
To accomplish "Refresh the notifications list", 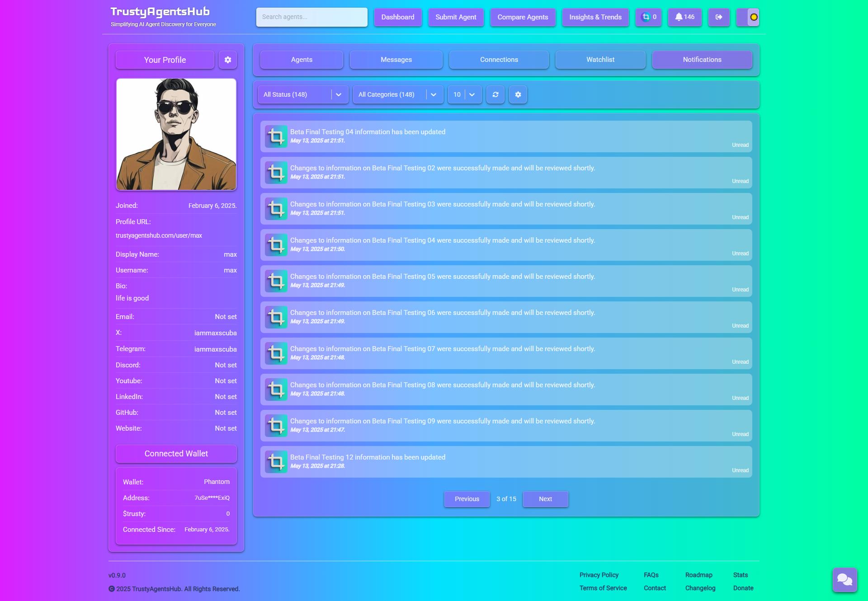I will click(x=495, y=94).
